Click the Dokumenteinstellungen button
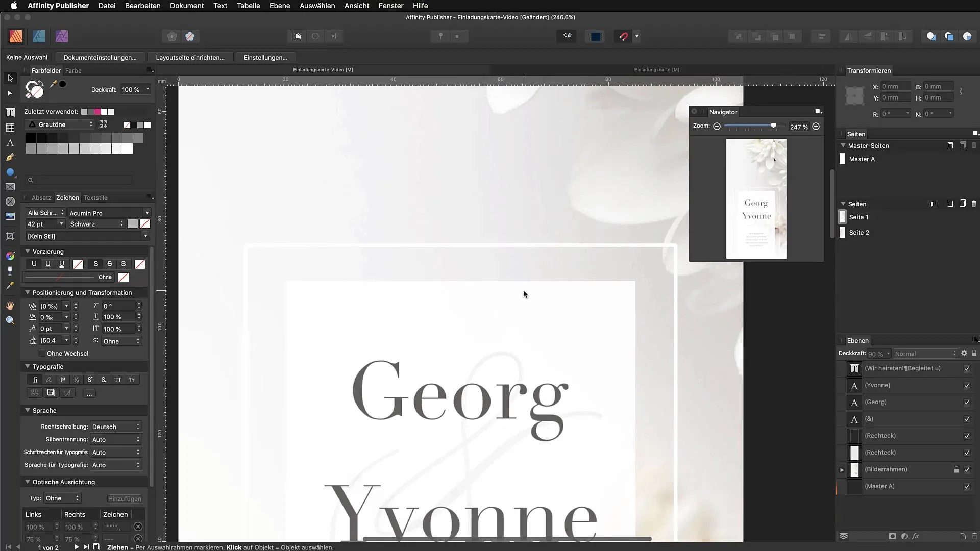Viewport: 980px width, 551px height. coord(100,58)
